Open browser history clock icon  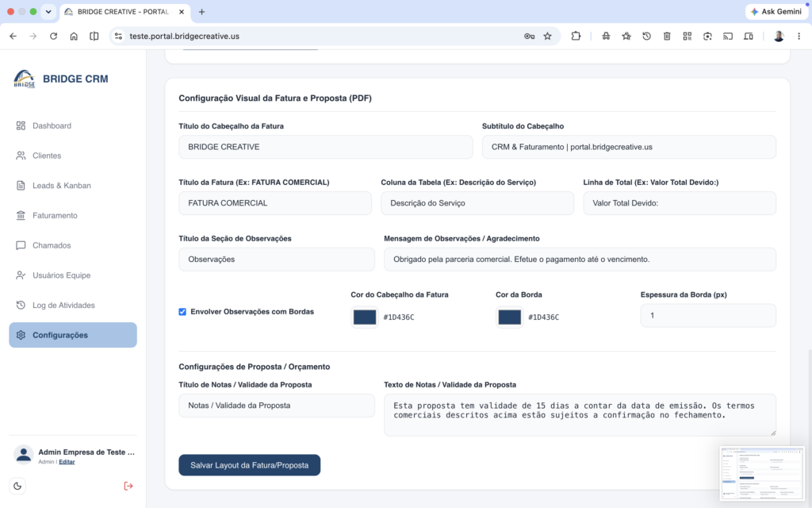pyautogui.click(x=647, y=37)
